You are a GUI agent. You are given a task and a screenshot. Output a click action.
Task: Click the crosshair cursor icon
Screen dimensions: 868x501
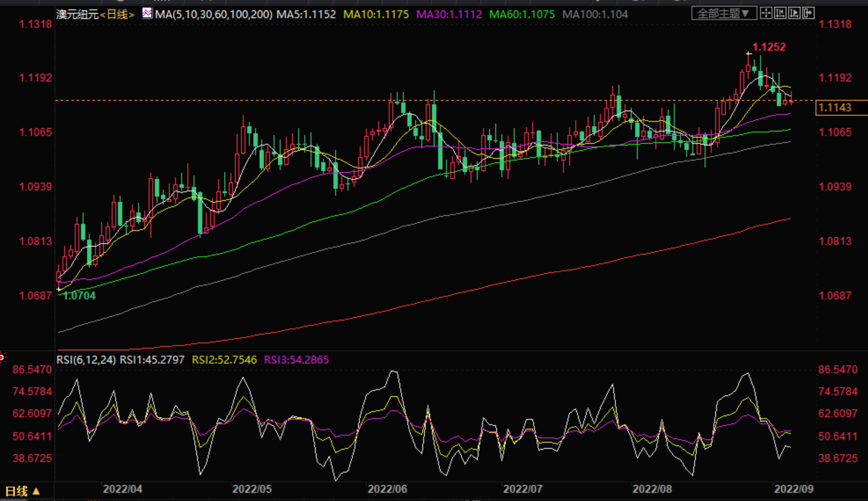click(x=766, y=13)
